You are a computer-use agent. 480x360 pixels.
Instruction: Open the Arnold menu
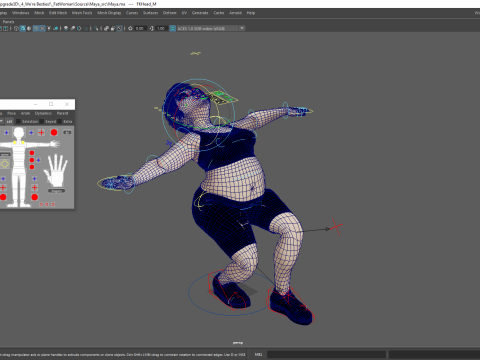point(235,13)
